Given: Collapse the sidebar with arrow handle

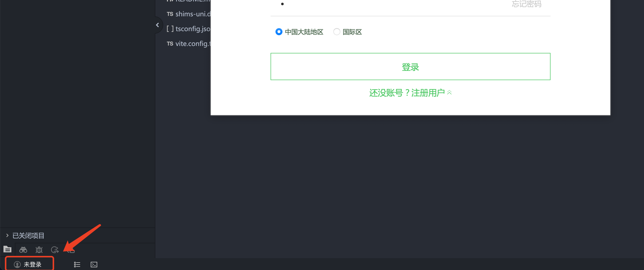Looking at the screenshot, I should 157,25.
